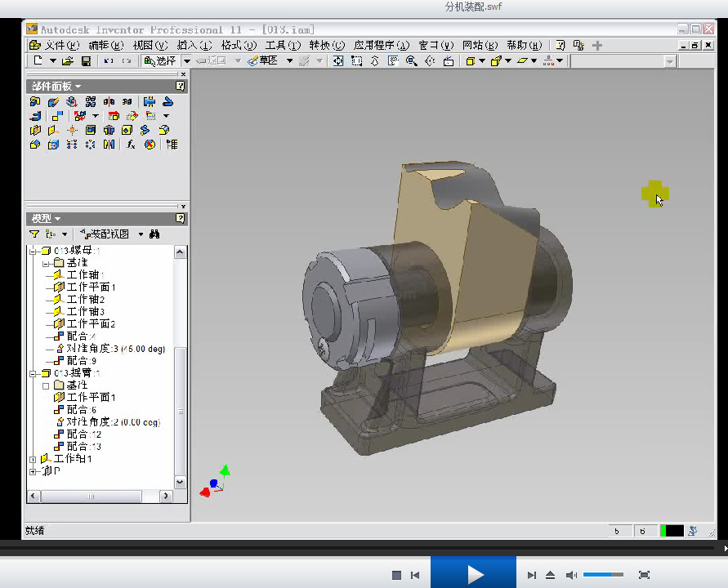Image resolution: width=728 pixels, height=588 pixels.
Task: Click the binoculars Find icon in model panel
Action: click(154, 234)
